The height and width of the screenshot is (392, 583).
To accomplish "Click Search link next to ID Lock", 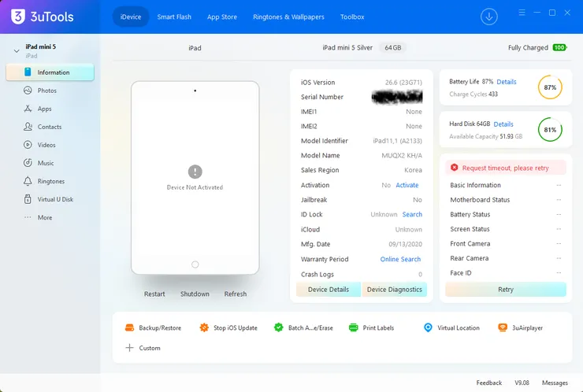I will tap(412, 214).
